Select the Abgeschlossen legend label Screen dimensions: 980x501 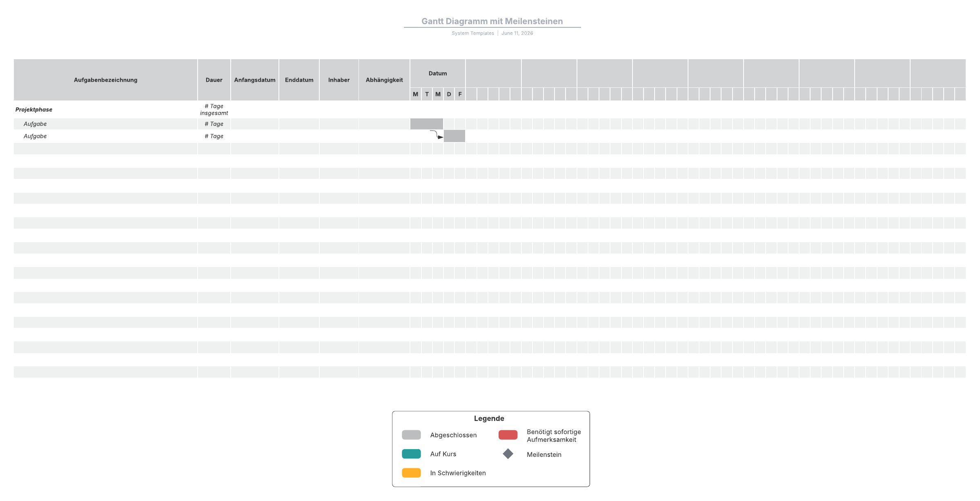pyautogui.click(x=453, y=435)
